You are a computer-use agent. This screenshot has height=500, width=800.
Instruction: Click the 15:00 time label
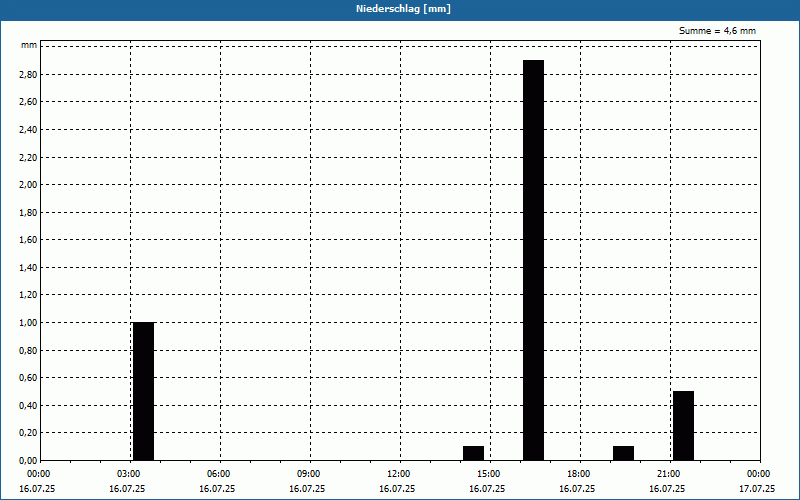[x=489, y=474]
